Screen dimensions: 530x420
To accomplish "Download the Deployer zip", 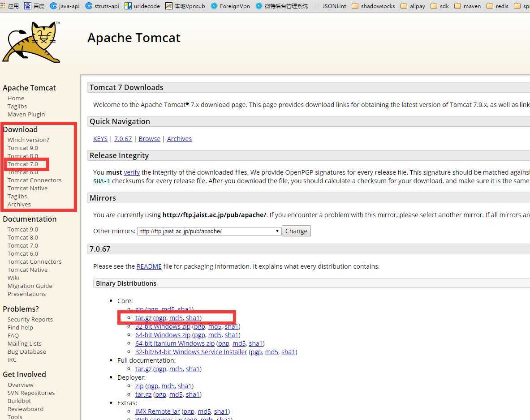I will (139, 386).
